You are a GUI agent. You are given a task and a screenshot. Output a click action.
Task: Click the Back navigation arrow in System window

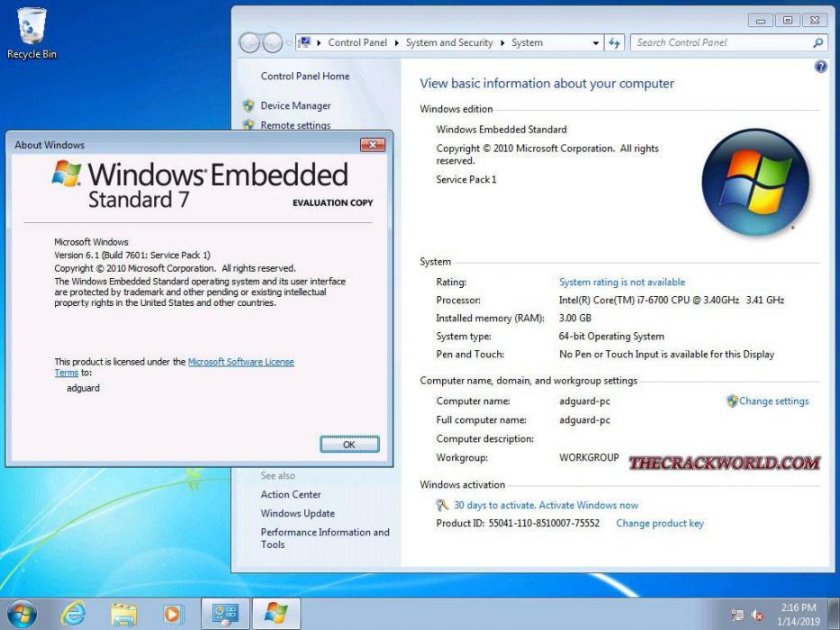pyautogui.click(x=249, y=43)
